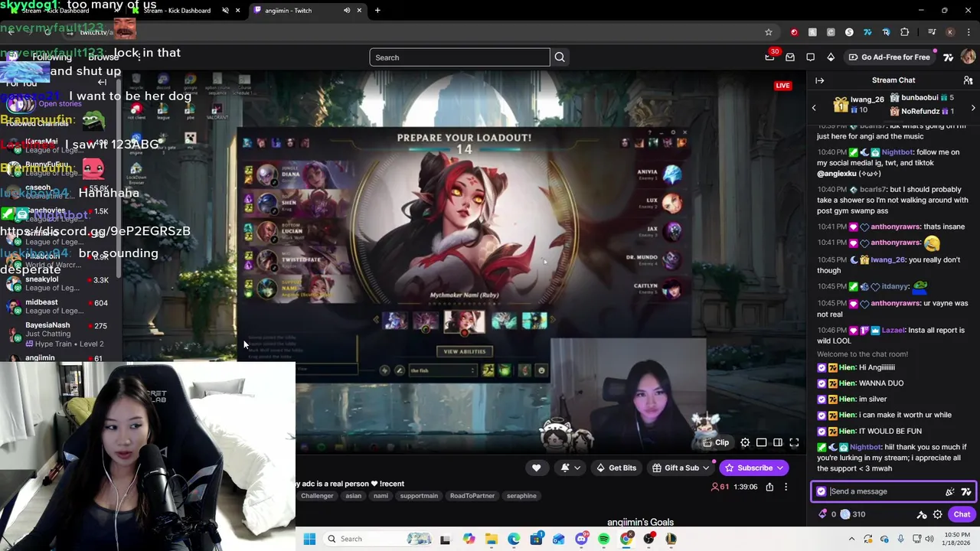Open the browser Extensions puzzle icon
The width and height of the screenshot is (980, 551).
pos(905,32)
